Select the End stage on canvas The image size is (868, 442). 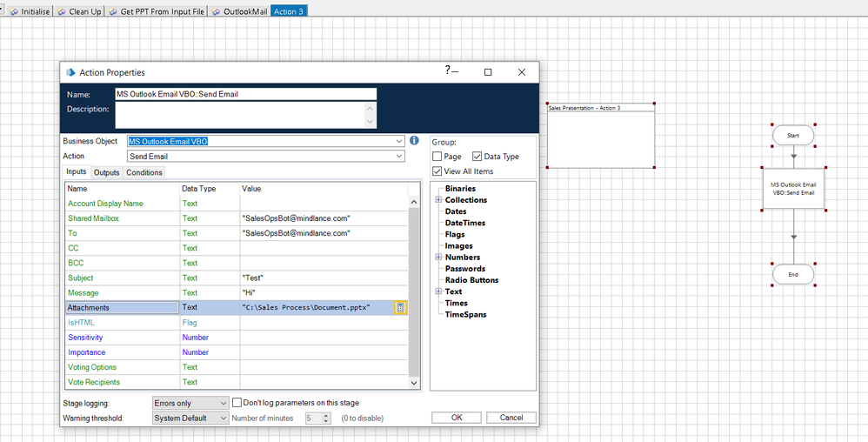tap(792, 274)
